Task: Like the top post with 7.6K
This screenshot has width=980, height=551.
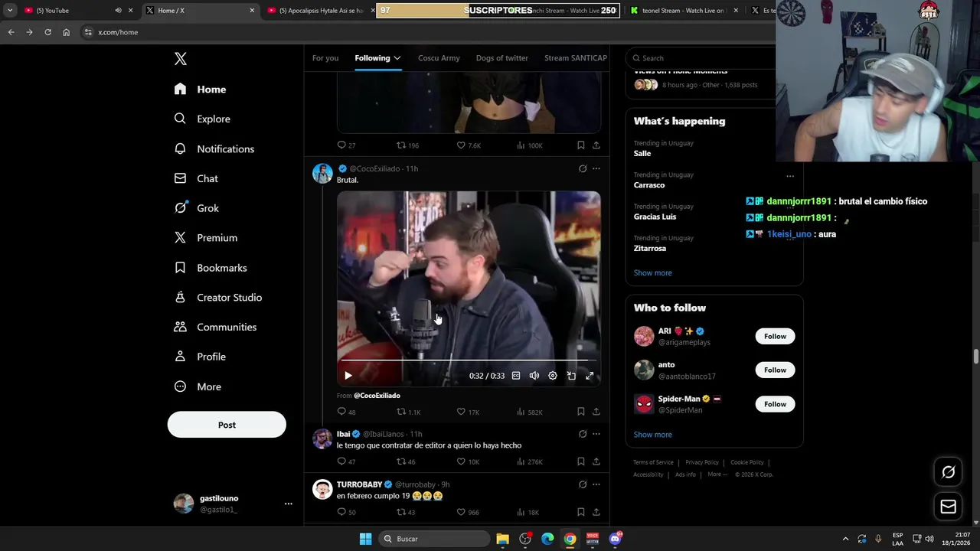Action: click(468, 145)
